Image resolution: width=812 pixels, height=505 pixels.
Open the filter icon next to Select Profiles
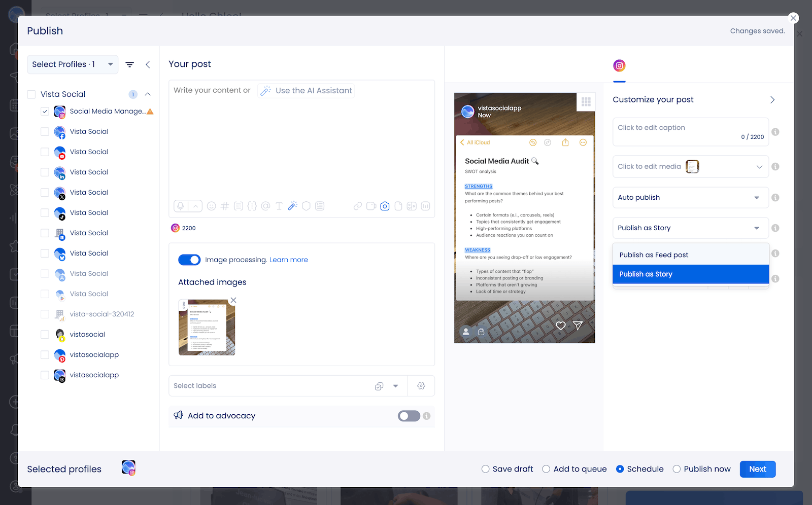point(130,64)
